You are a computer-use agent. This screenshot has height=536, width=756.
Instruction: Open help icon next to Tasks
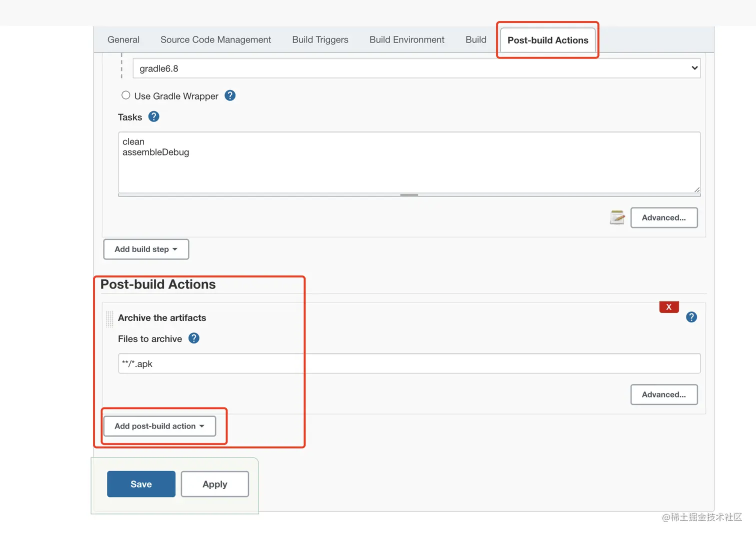point(154,116)
